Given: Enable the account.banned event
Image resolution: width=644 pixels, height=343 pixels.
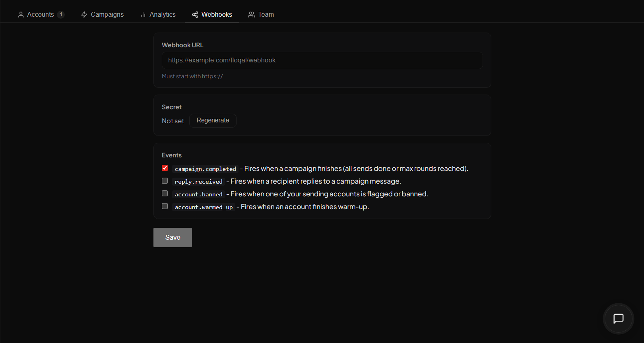Looking at the screenshot, I should tap(165, 194).
